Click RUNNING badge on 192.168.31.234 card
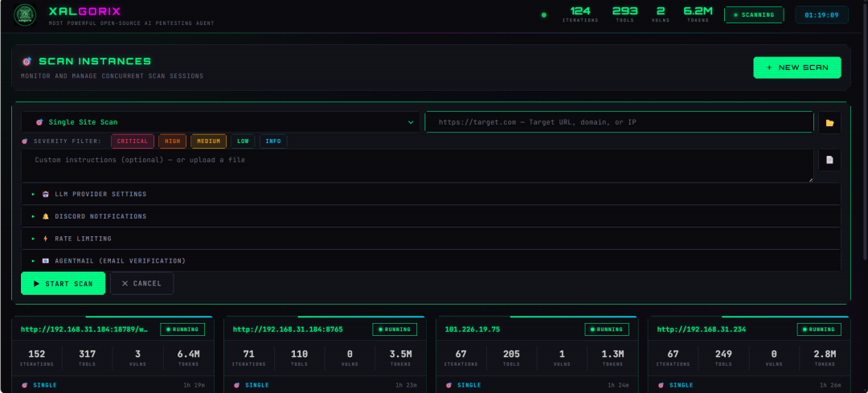Image resolution: width=868 pixels, height=393 pixels. tap(819, 330)
